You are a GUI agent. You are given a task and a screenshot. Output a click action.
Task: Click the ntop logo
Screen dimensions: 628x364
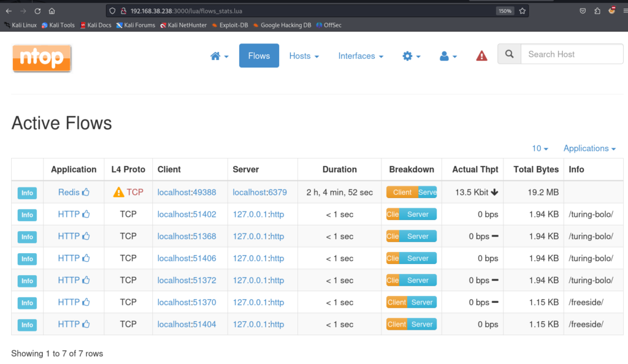click(42, 58)
